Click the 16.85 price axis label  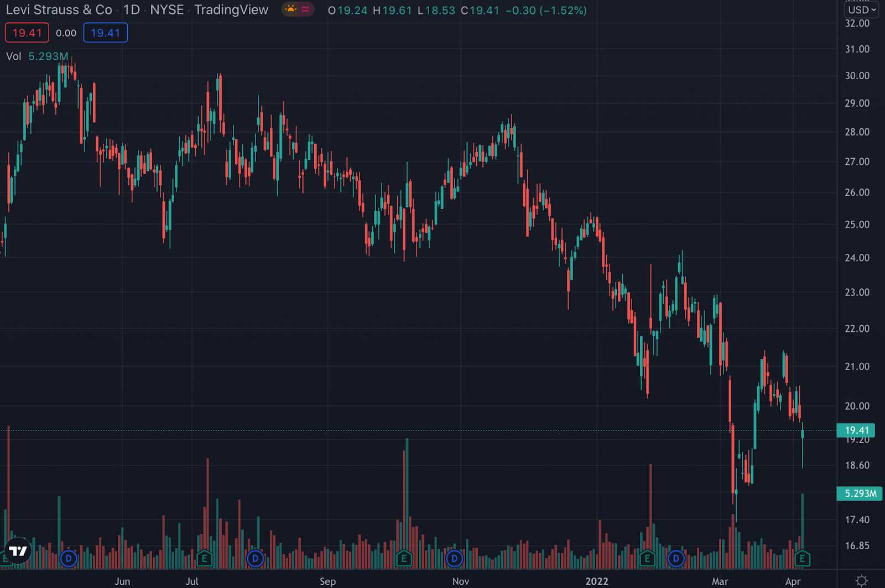pos(857,546)
